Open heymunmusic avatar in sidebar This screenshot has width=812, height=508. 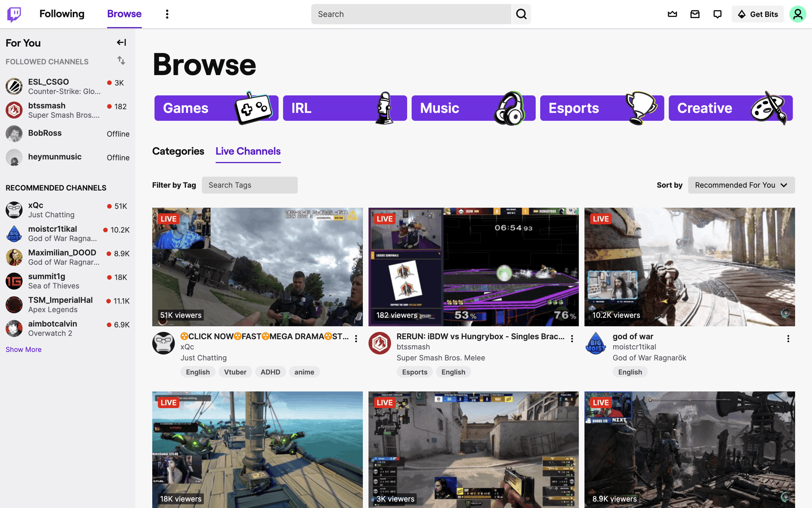point(14,157)
